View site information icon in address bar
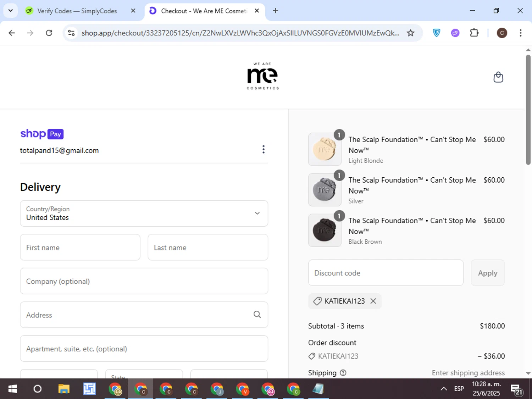The image size is (532, 399). click(x=71, y=33)
